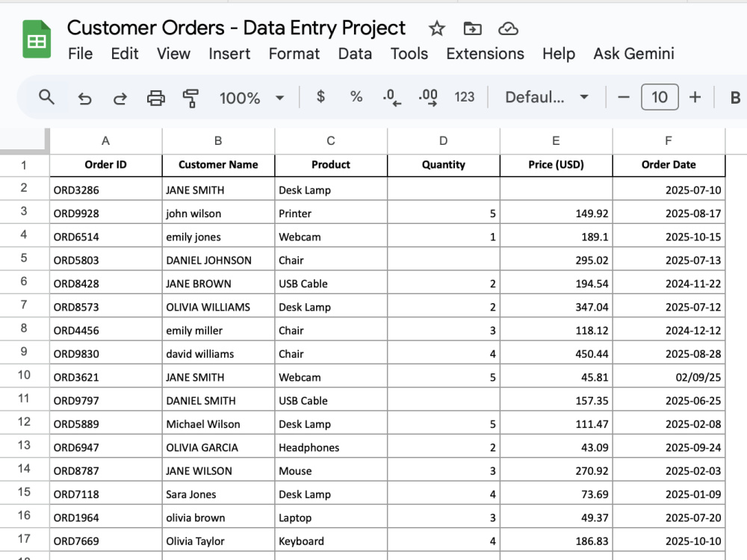The width and height of the screenshot is (747, 560).
Task: Open the Extensions menu
Action: pyautogui.click(x=485, y=54)
